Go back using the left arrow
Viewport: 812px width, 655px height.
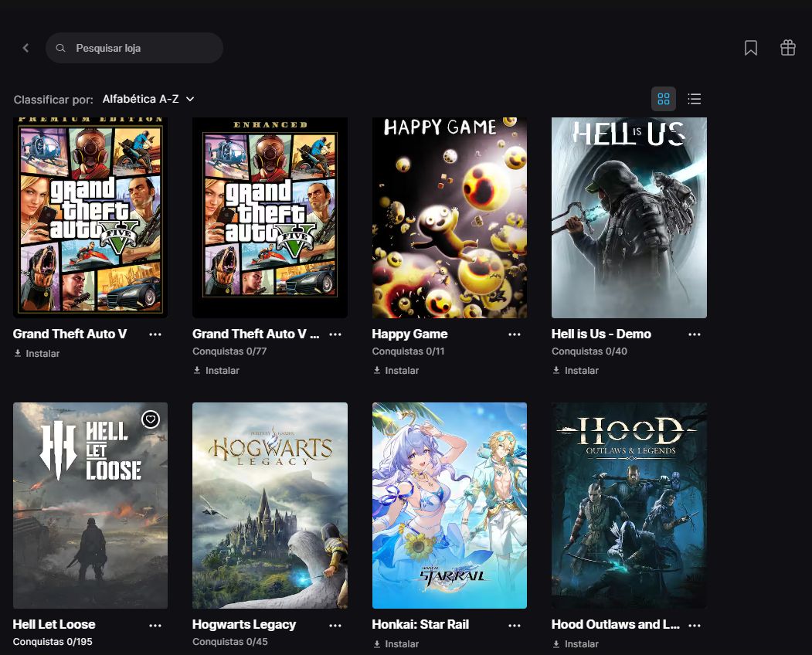click(x=25, y=48)
